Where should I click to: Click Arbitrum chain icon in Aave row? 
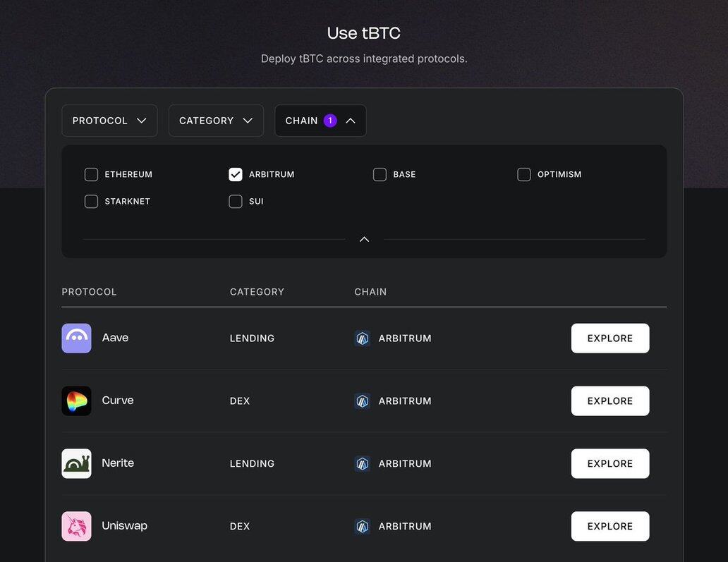pos(363,338)
